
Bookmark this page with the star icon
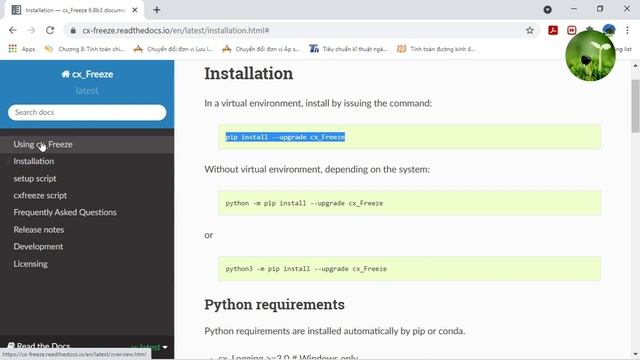click(529, 30)
